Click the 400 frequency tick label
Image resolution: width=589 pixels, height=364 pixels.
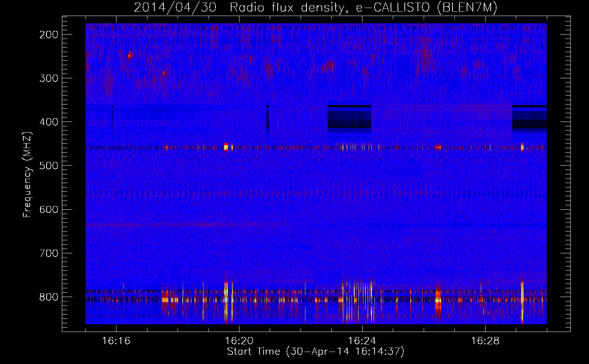(49, 122)
